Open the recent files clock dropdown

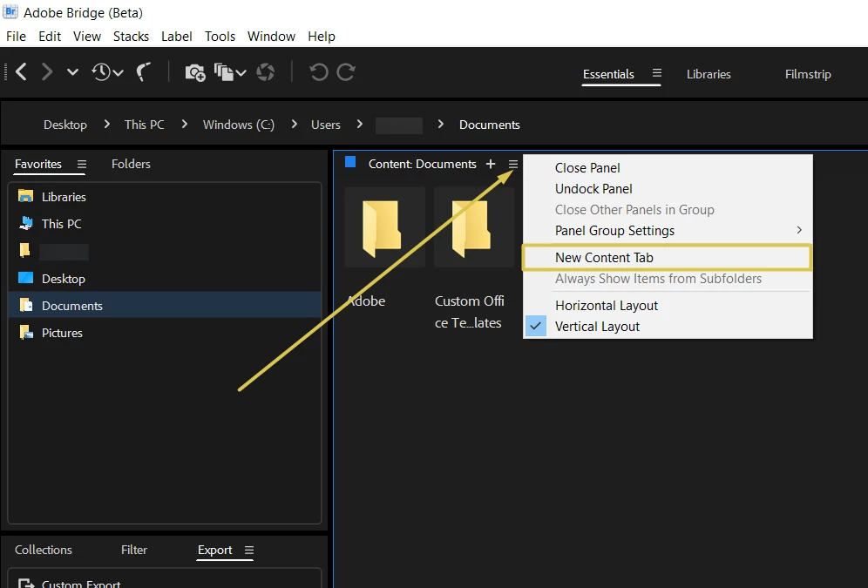[107, 72]
